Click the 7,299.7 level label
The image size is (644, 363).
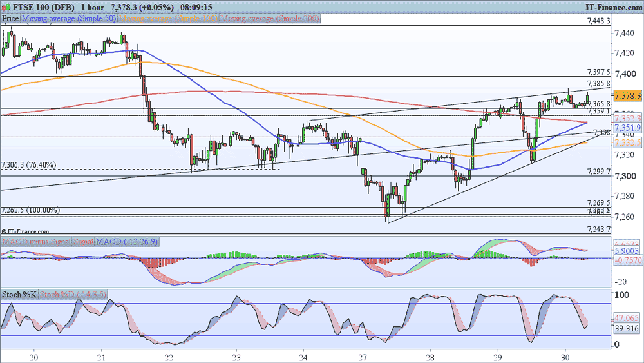coord(598,172)
